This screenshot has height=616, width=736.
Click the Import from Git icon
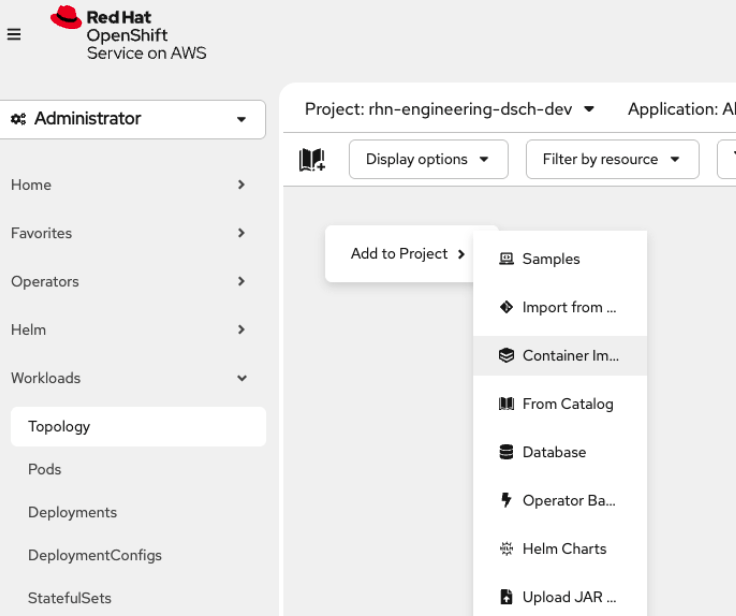click(x=506, y=307)
